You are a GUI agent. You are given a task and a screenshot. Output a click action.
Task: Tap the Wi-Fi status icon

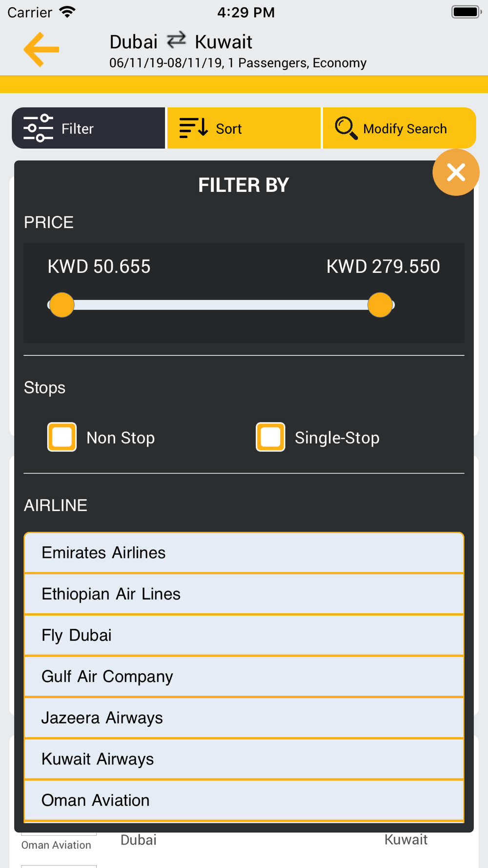pos(67,12)
